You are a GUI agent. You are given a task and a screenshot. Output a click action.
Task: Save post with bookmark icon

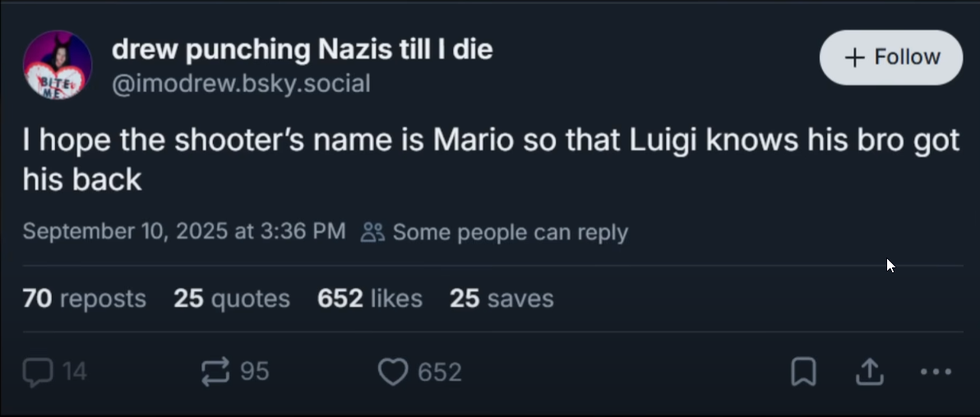pyautogui.click(x=803, y=373)
